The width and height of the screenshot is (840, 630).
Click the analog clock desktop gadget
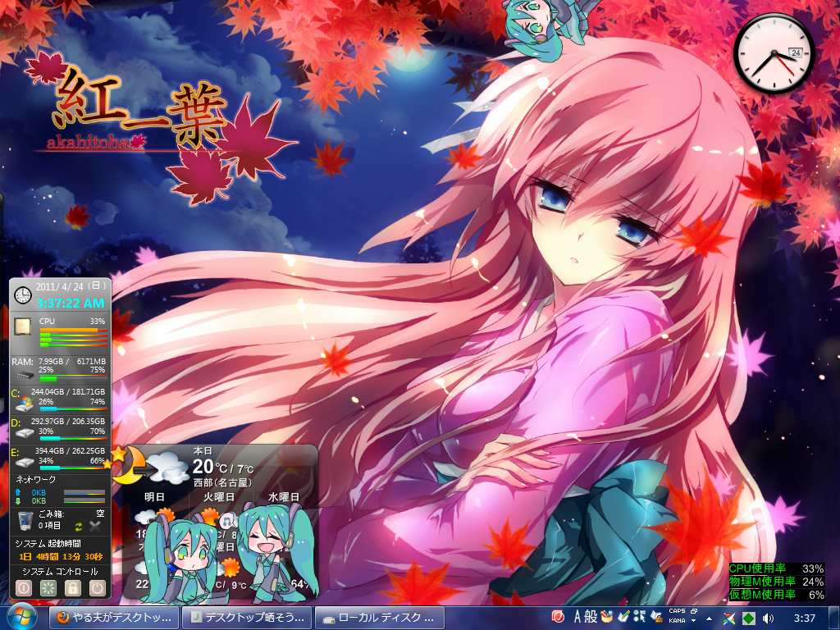(x=774, y=53)
